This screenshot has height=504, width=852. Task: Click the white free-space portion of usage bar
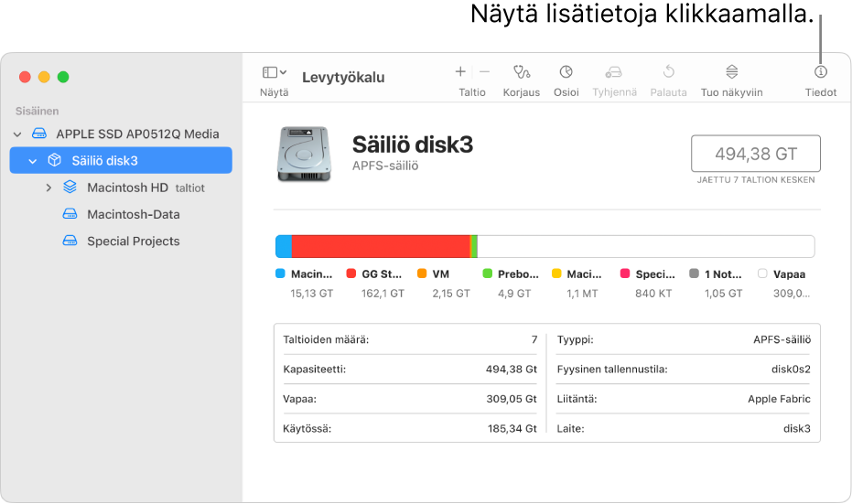coord(645,247)
